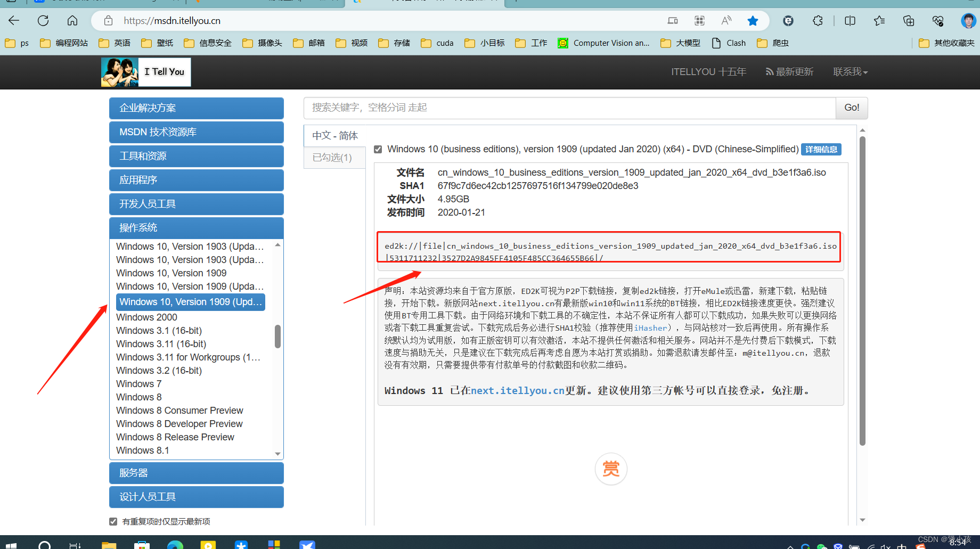Image resolution: width=980 pixels, height=549 pixels.
Task: Select Windows 3.2 (16-bit) entry
Action: (159, 371)
